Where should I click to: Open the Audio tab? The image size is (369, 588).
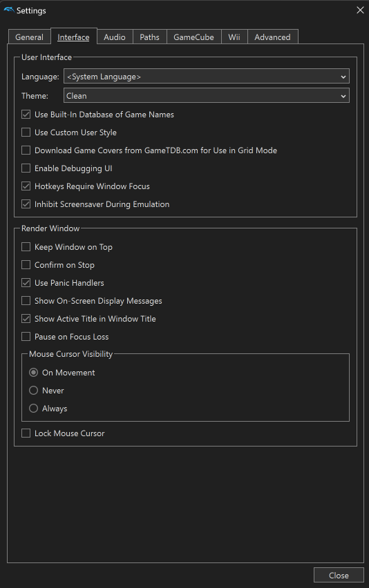tap(115, 37)
